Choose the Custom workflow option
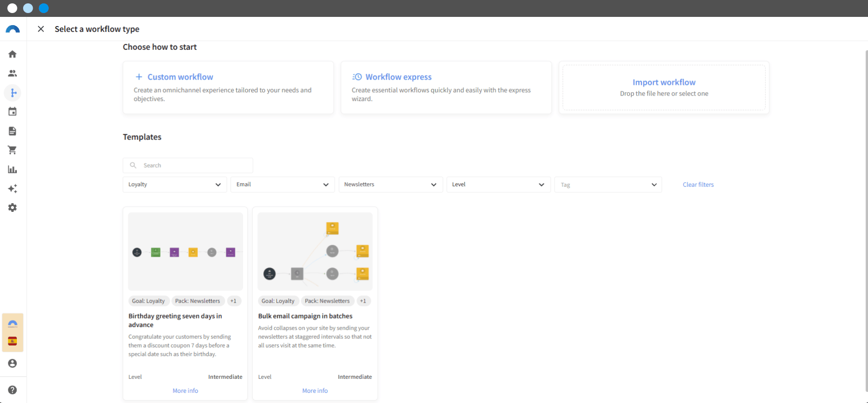 pos(228,87)
